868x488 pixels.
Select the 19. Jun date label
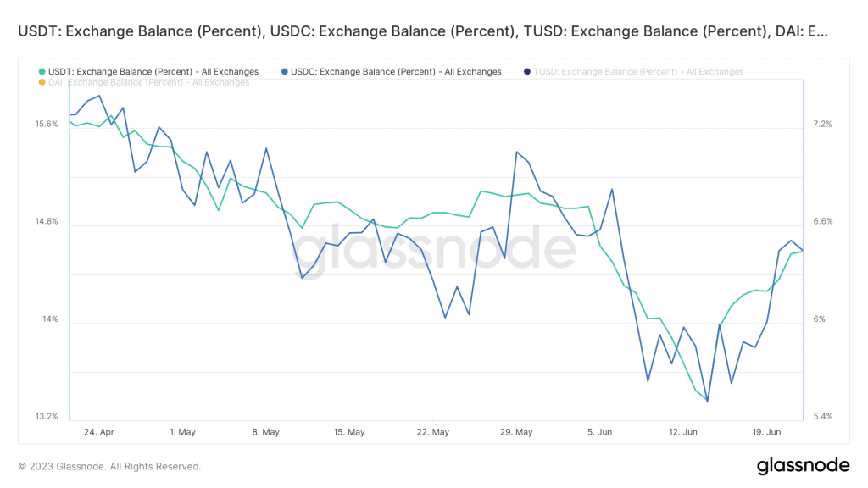(766, 432)
